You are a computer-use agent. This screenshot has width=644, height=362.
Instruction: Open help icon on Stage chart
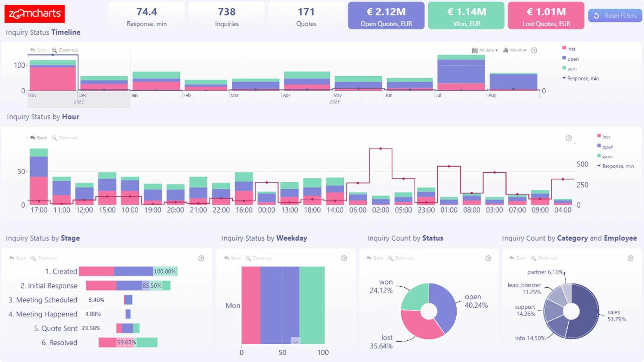pos(201,258)
